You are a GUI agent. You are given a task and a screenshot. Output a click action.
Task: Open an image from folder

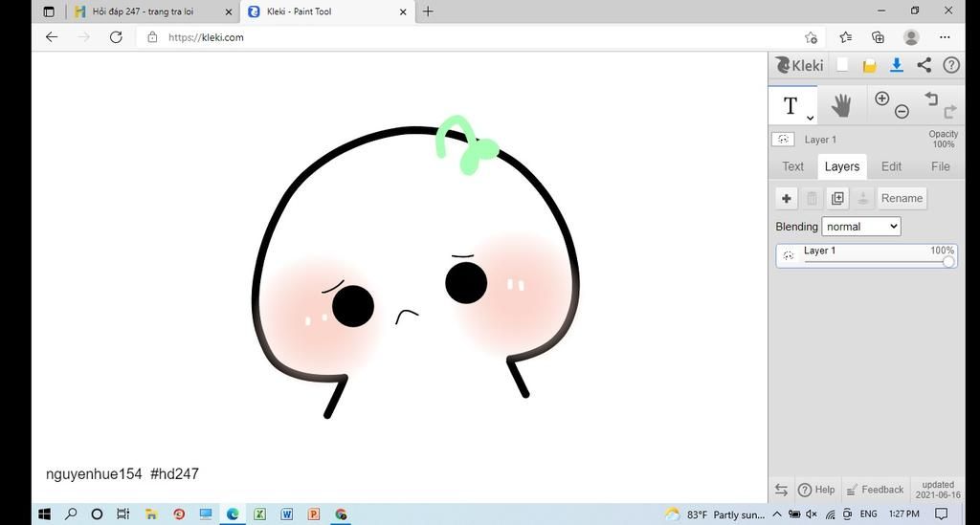point(869,66)
